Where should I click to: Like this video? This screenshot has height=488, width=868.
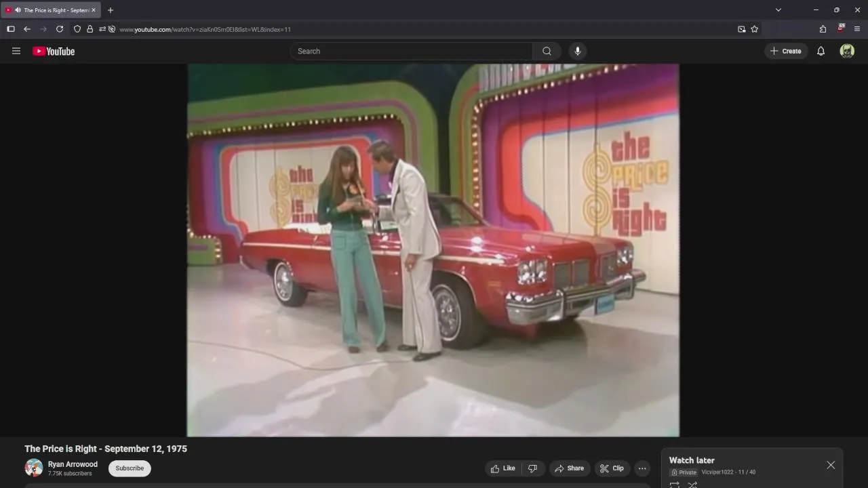(x=503, y=468)
